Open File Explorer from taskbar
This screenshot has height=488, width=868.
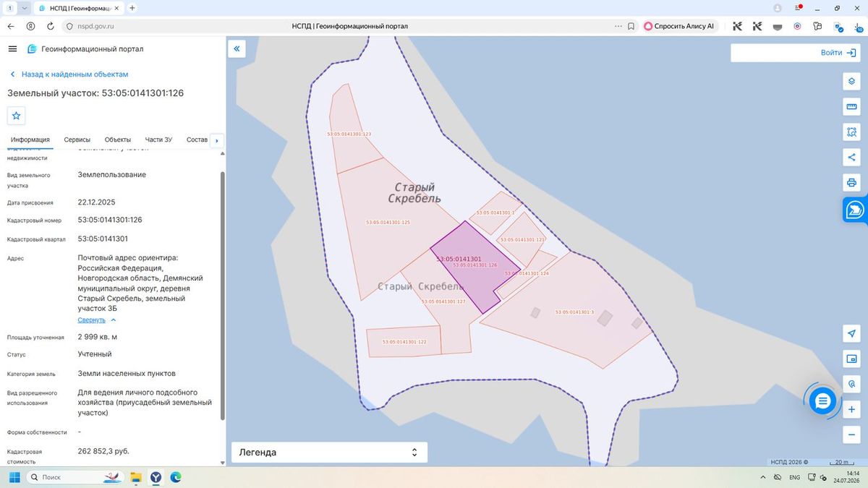(x=135, y=477)
